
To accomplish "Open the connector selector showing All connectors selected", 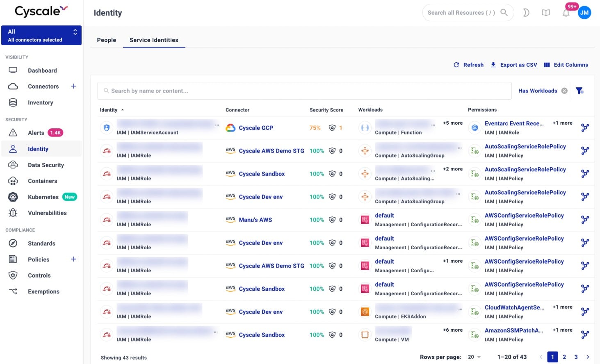I will coord(41,35).
